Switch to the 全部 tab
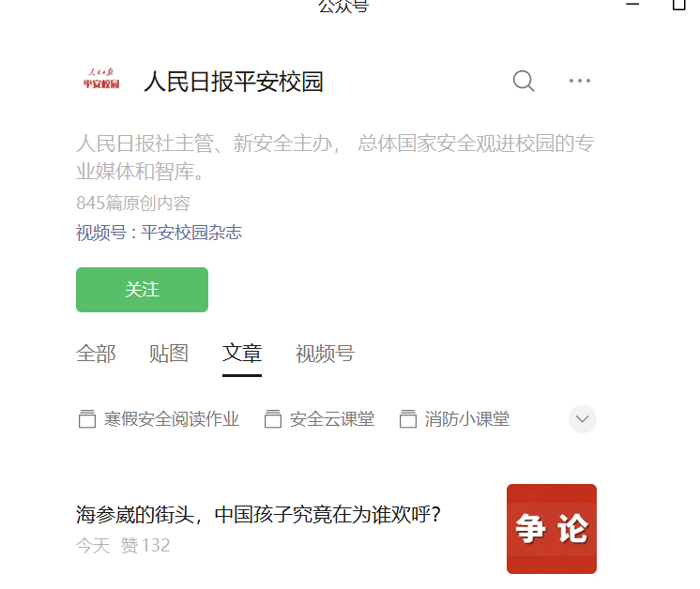Viewport: 700px width, 589px height. (x=96, y=354)
